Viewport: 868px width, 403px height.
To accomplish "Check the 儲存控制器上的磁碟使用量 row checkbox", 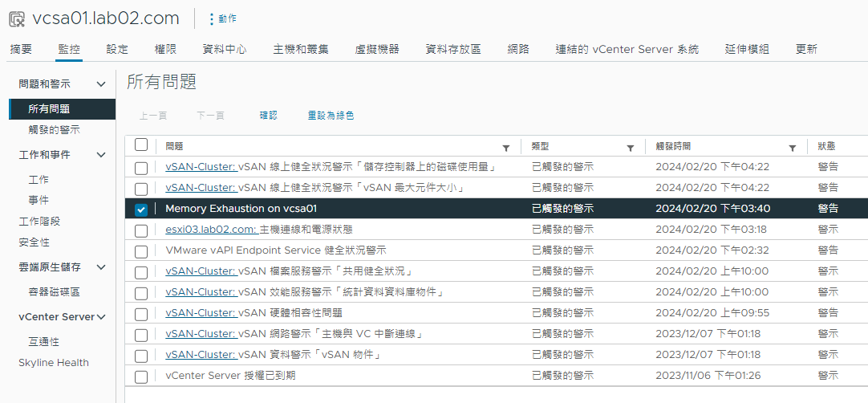I will click(141, 168).
